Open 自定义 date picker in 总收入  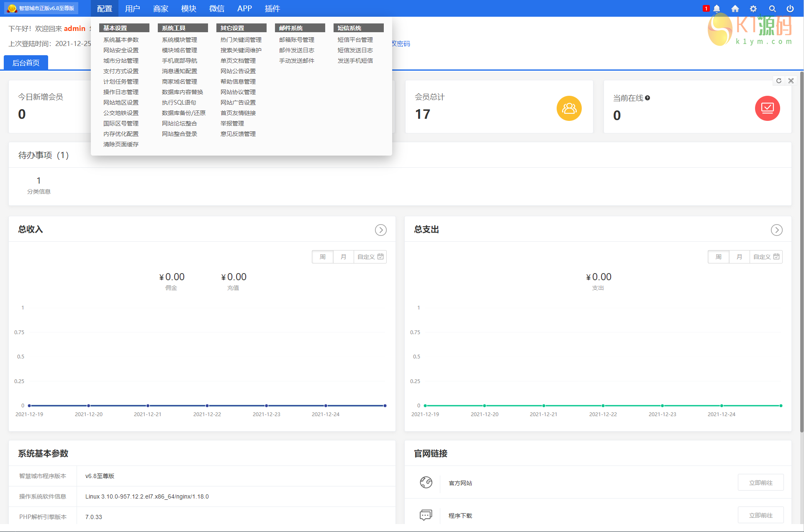(370, 257)
